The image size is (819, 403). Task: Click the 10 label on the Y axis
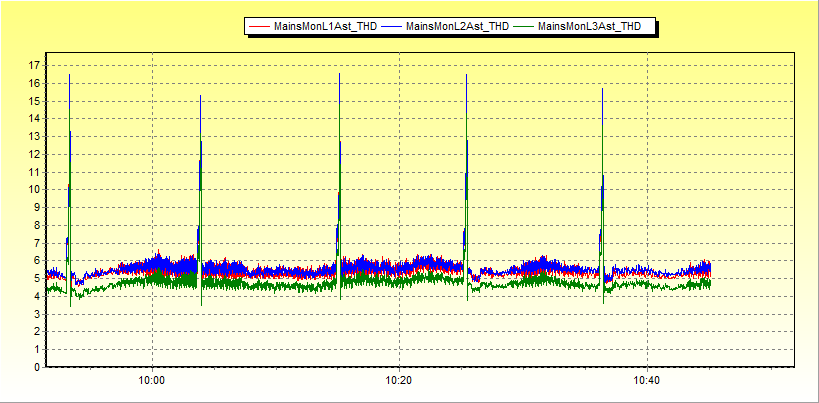34,189
